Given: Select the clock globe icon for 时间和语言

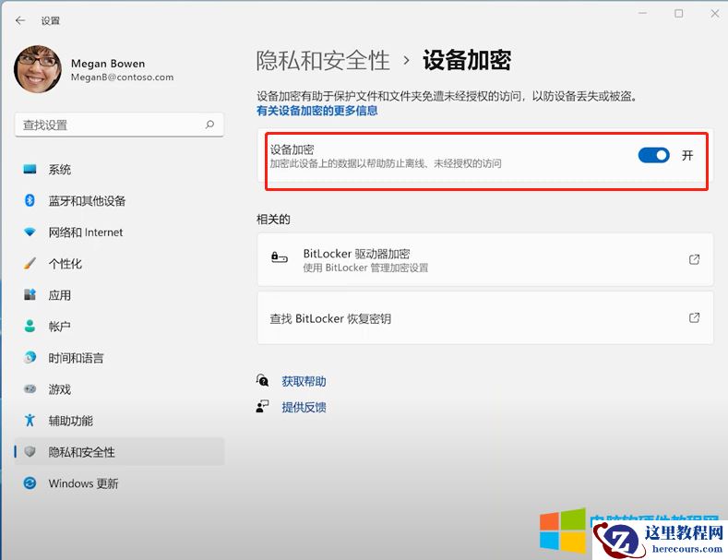Looking at the screenshot, I should [30, 357].
